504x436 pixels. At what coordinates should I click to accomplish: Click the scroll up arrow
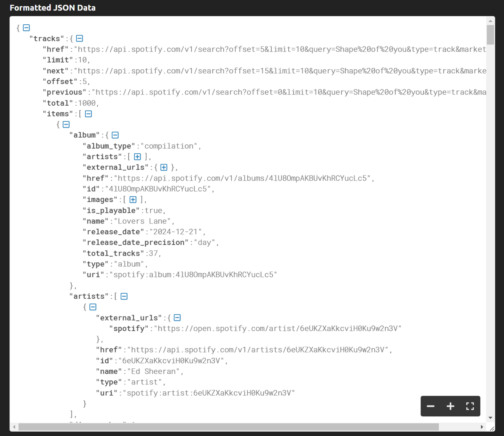(x=491, y=21)
